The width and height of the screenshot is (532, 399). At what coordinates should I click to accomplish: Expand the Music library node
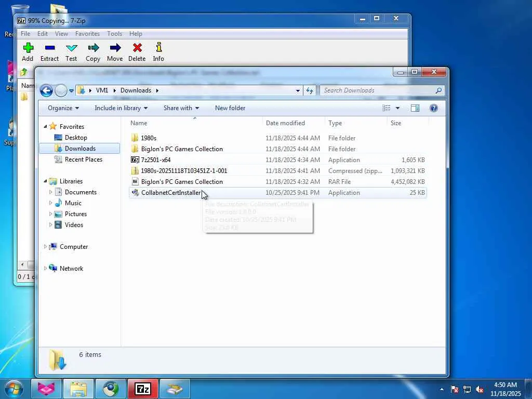(x=50, y=203)
